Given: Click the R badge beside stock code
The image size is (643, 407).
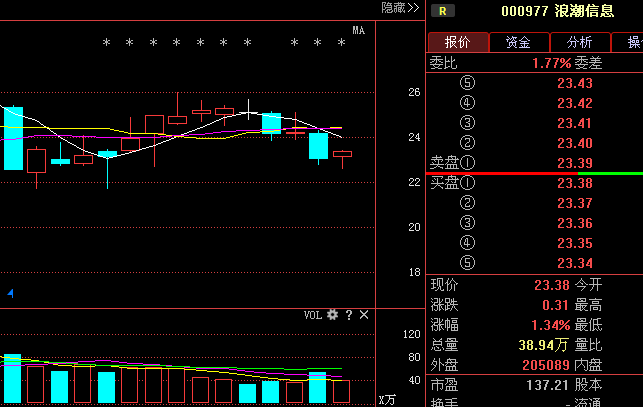Looking at the screenshot, I should [441, 10].
